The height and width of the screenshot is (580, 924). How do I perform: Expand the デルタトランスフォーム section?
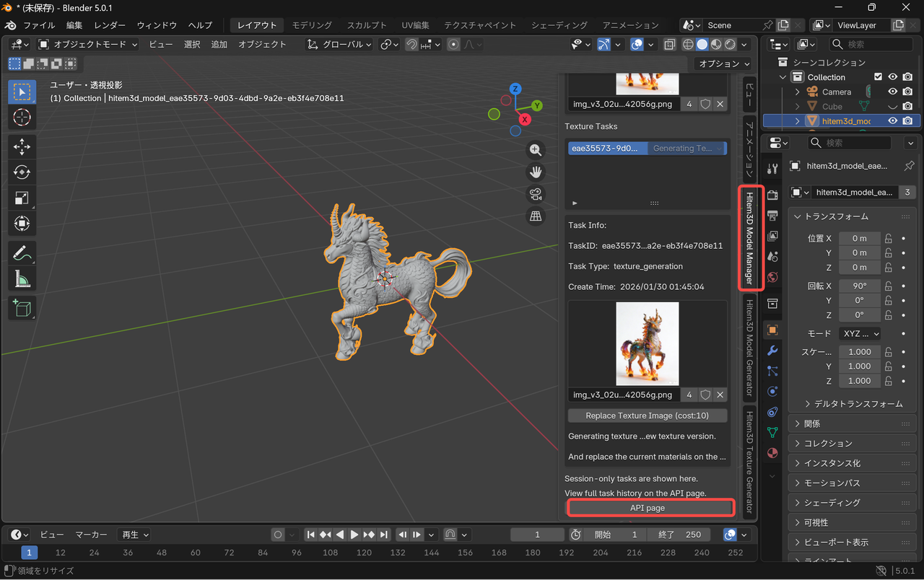click(853, 404)
